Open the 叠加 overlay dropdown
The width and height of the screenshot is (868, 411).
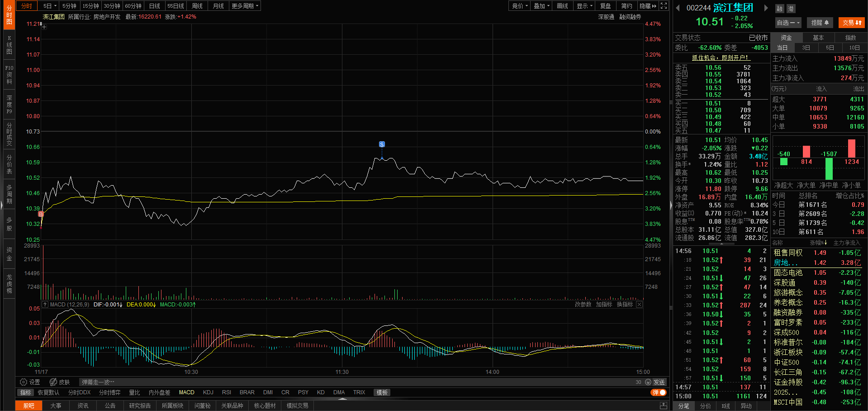tap(541, 6)
